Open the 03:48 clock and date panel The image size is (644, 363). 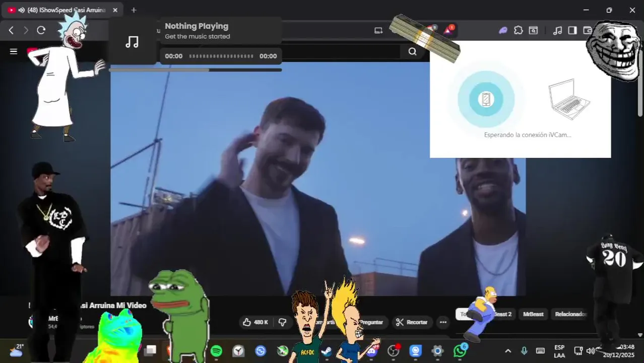(619, 351)
